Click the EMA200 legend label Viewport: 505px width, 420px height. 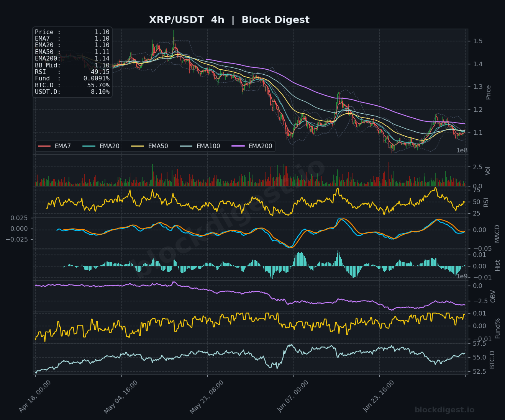[261, 146]
